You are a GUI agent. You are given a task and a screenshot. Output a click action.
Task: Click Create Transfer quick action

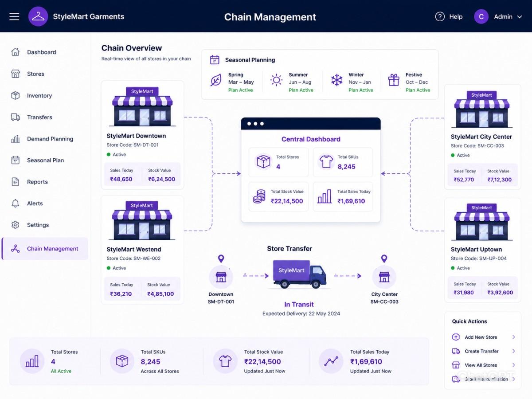point(483,351)
